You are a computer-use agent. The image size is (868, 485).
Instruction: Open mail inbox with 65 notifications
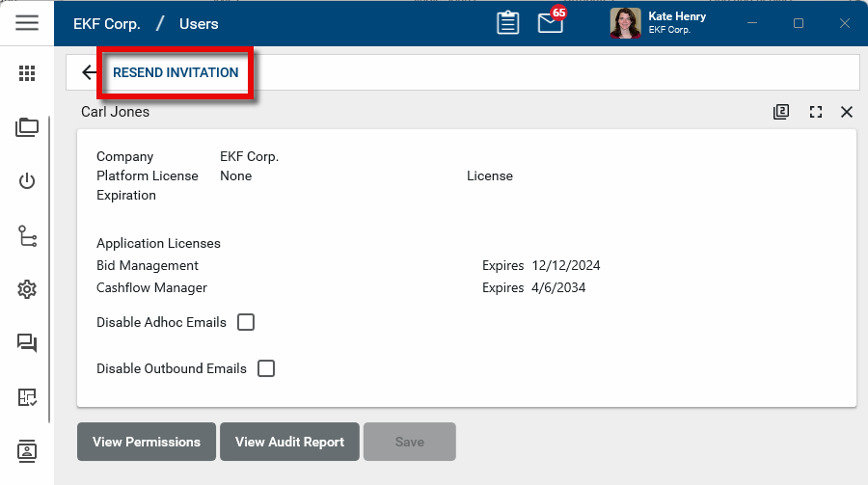coord(551,23)
